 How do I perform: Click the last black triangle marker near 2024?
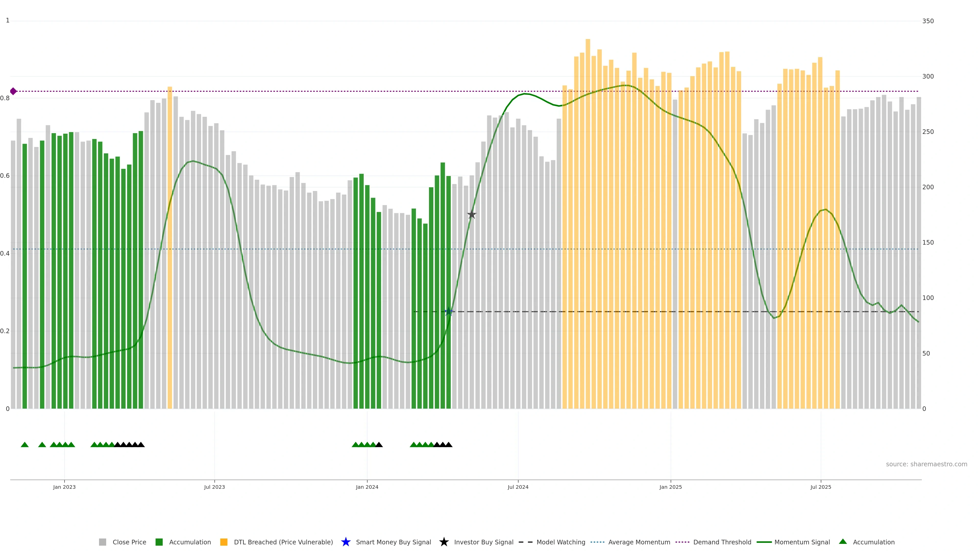click(449, 445)
